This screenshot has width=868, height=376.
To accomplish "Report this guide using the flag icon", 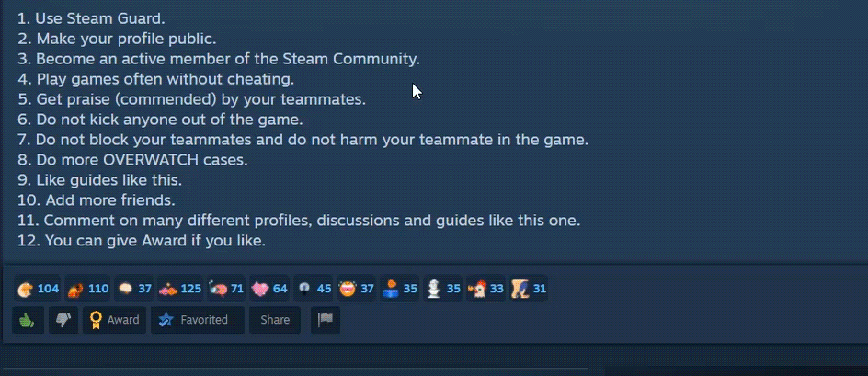I will [x=325, y=320].
